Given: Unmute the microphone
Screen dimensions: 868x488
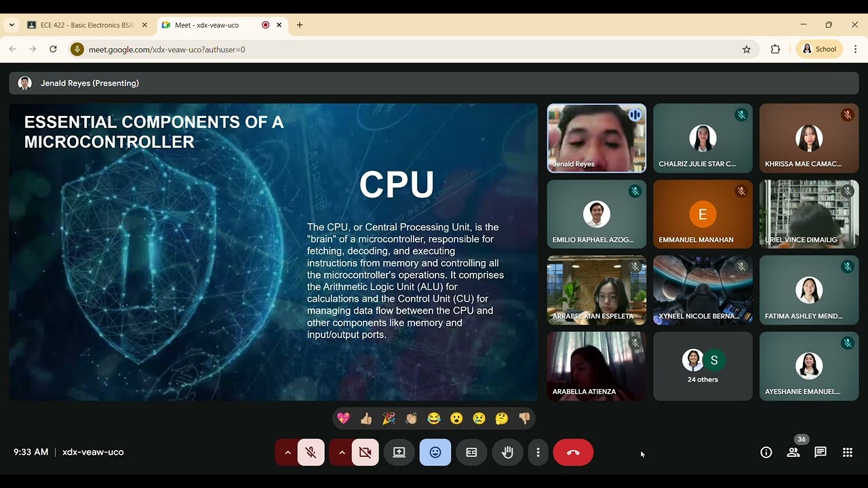Looking at the screenshot, I should (x=311, y=452).
